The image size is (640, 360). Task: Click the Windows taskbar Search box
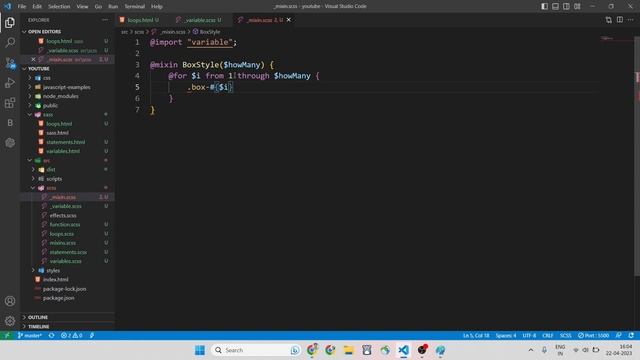[x=256, y=350]
